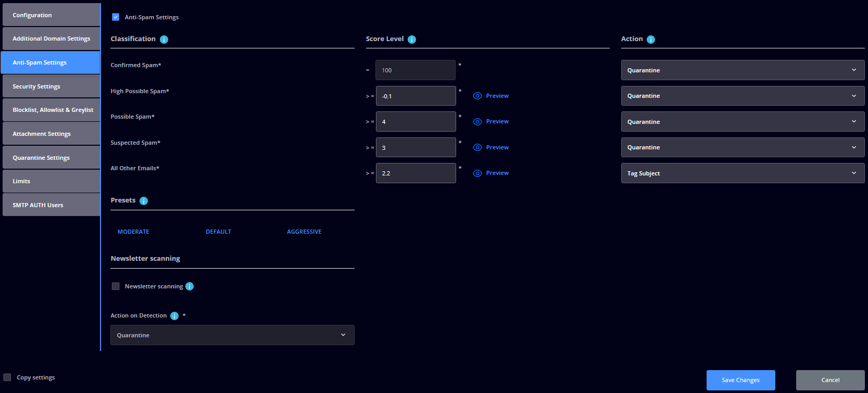The image size is (868, 393).
Task: Click Preview link for Suspected Spam
Action: [497, 147]
